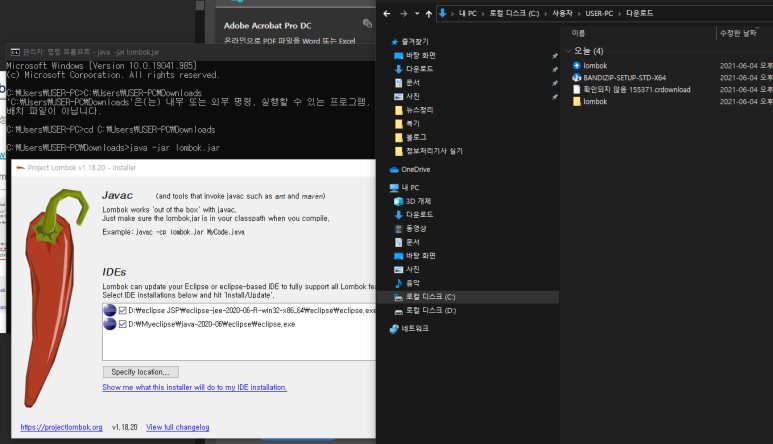Collapse the 오늘 (4) group
The image size is (773, 444).
[x=568, y=51]
